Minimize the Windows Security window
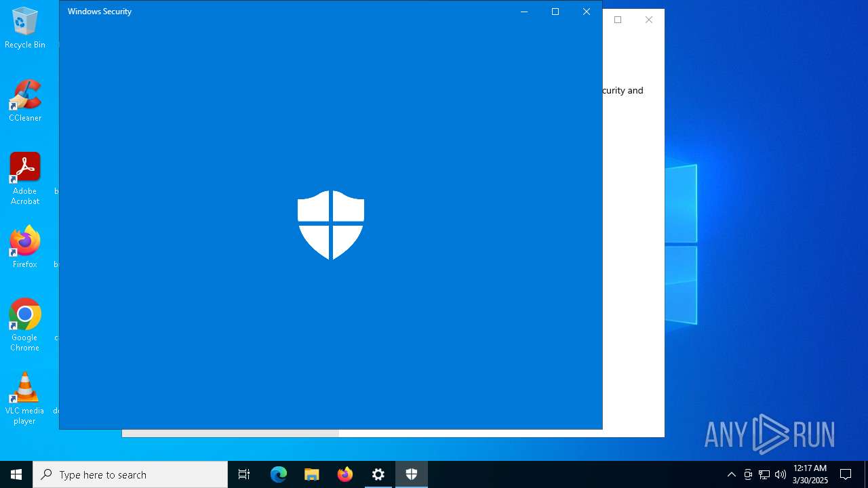This screenshot has width=868, height=488. (x=524, y=12)
